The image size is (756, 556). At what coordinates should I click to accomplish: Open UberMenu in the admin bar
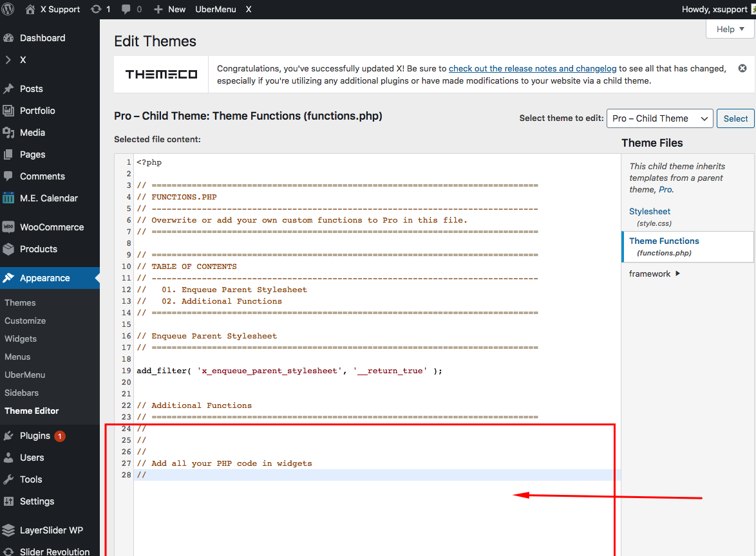pos(216,9)
